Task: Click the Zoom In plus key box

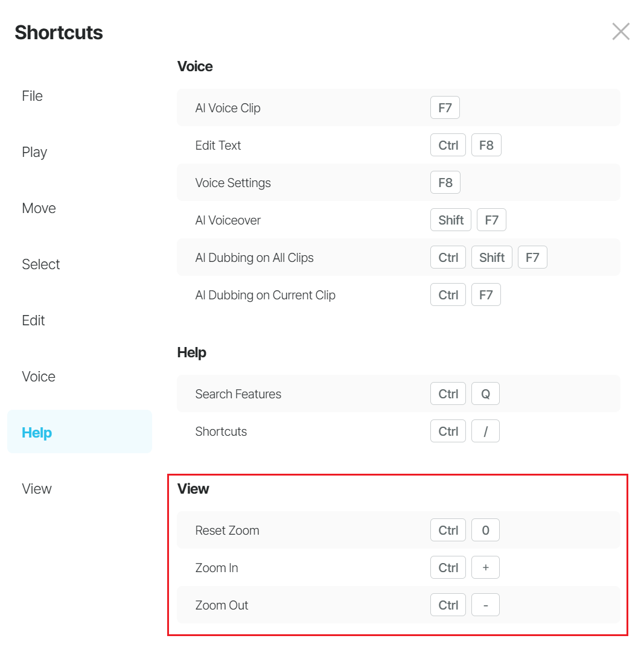Action: pyautogui.click(x=485, y=567)
